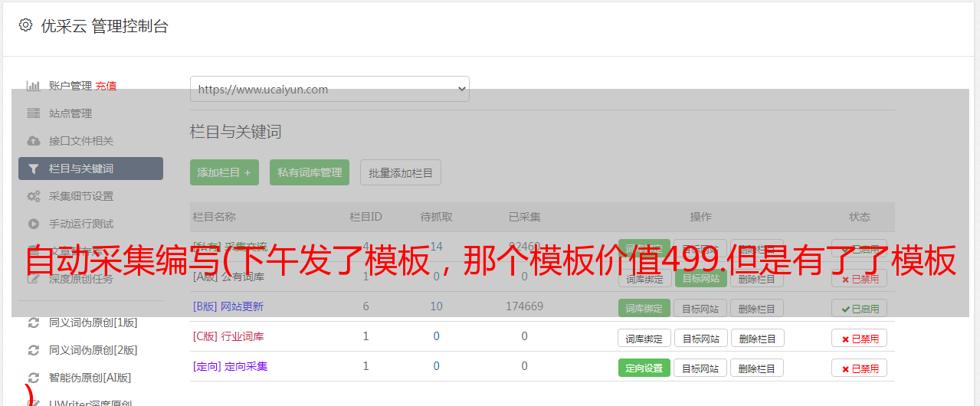Screen dimensions: 980x406
Task: Click 词库绑定 in the 公有词库 row
Action: pos(644,278)
